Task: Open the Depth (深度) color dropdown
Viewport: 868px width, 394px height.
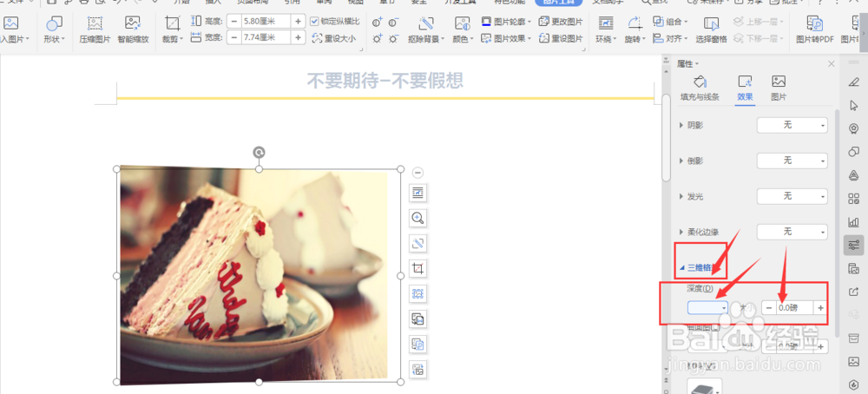Action: (x=707, y=308)
